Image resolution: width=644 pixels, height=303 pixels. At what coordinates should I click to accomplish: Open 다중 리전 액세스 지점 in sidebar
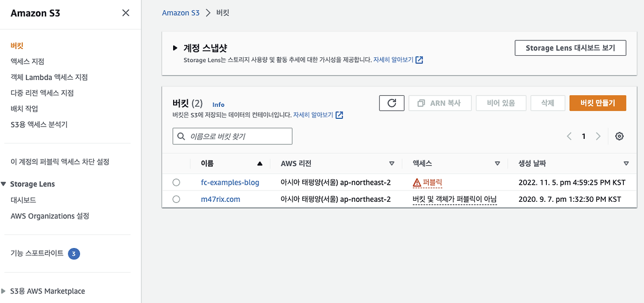click(x=42, y=93)
